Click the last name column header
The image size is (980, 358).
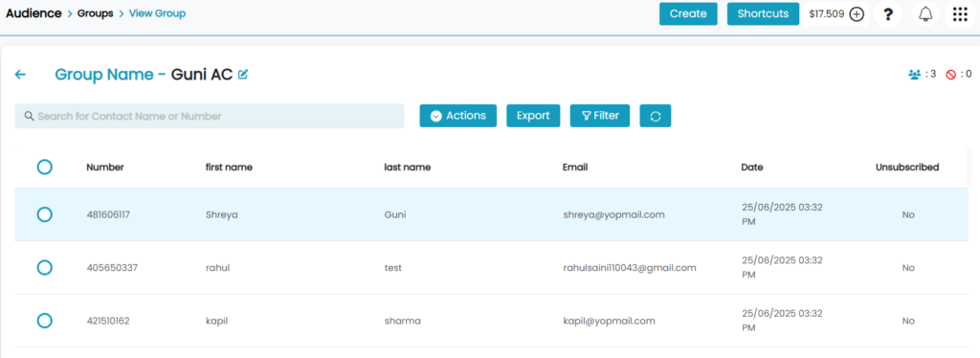408,167
